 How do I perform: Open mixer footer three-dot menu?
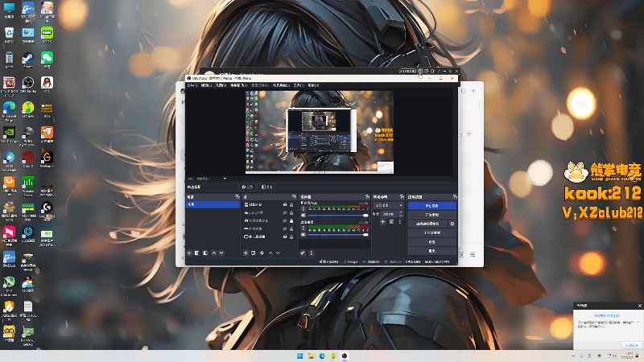pyautogui.click(x=311, y=253)
